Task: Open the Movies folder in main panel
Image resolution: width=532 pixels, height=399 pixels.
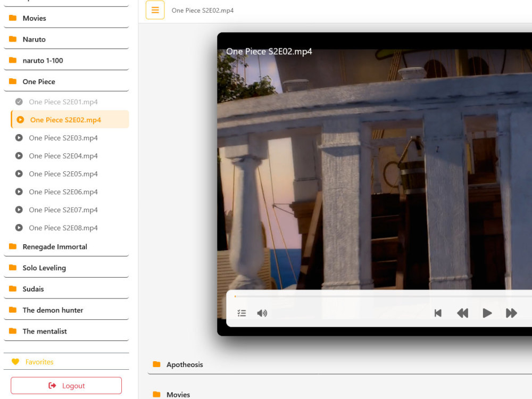Action: click(339, 395)
